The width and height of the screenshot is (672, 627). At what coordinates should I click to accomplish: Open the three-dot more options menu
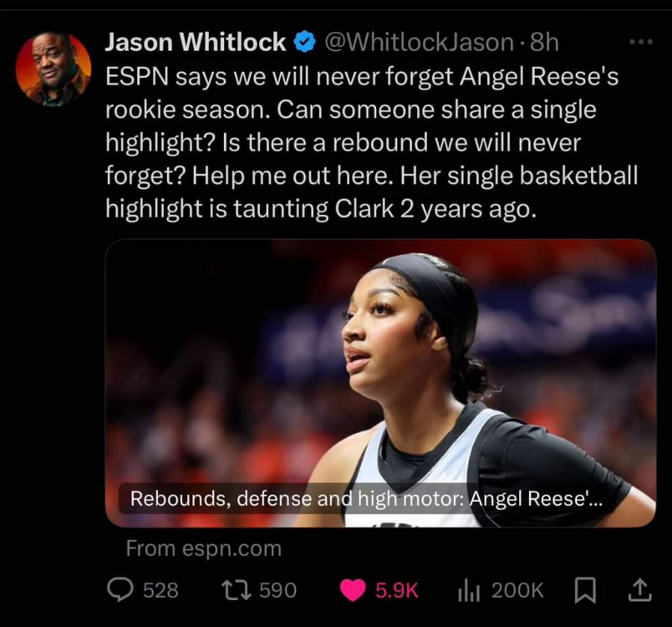coord(641,42)
